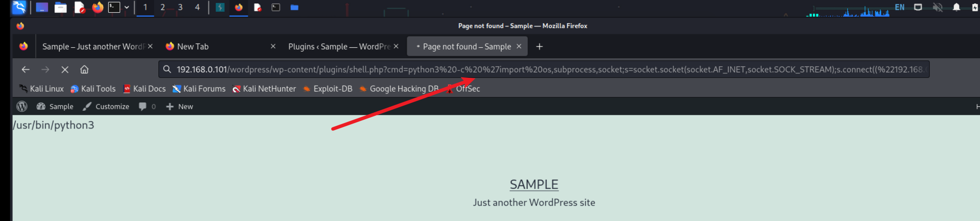Open the Google Hacking DB bookmark
This screenshot has height=221, width=980.
point(399,89)
